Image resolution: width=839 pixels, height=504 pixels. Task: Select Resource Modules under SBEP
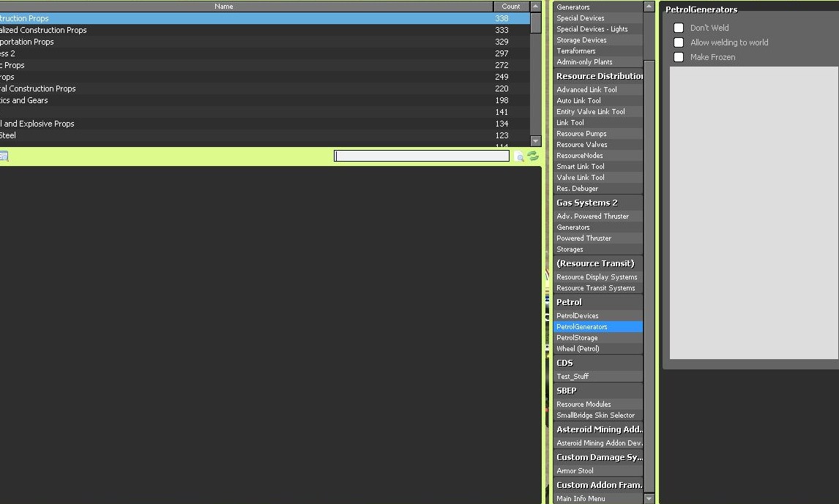tap(597, 404)
